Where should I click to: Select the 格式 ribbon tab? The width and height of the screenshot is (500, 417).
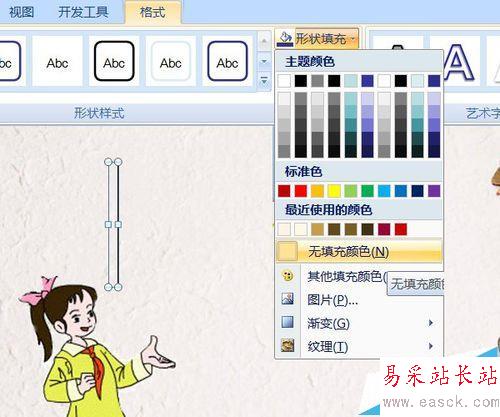coord(153,12)
